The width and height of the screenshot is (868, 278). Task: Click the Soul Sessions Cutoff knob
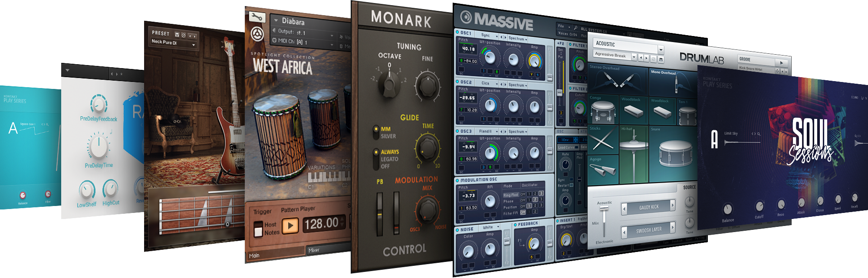[x=759, y=206]
